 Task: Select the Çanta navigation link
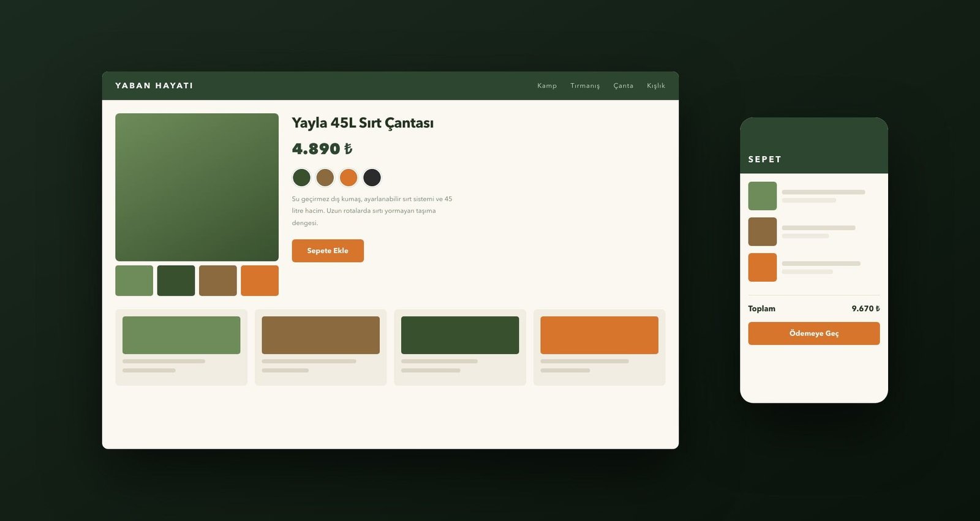point(624,86)
